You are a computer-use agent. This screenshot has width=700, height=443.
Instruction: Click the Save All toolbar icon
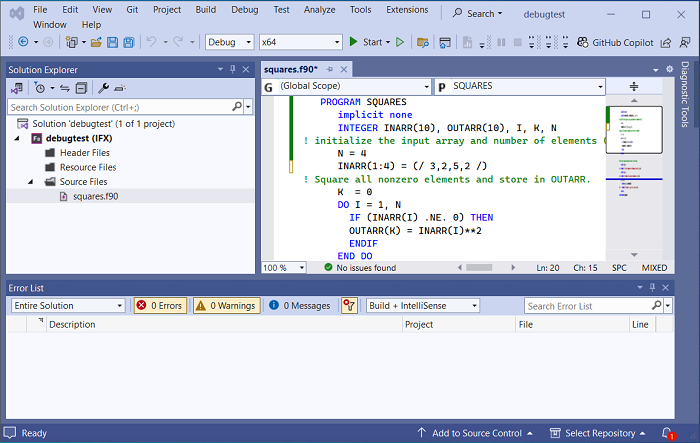129,42
